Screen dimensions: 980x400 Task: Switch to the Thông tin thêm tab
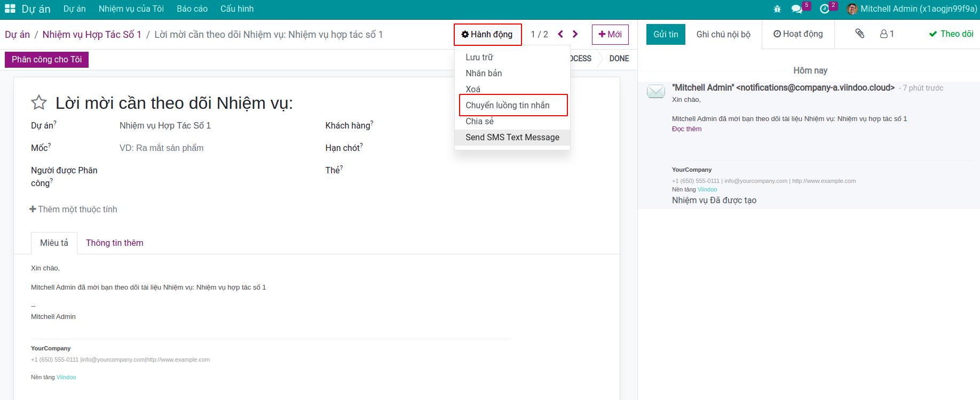[x=115, y=243]
